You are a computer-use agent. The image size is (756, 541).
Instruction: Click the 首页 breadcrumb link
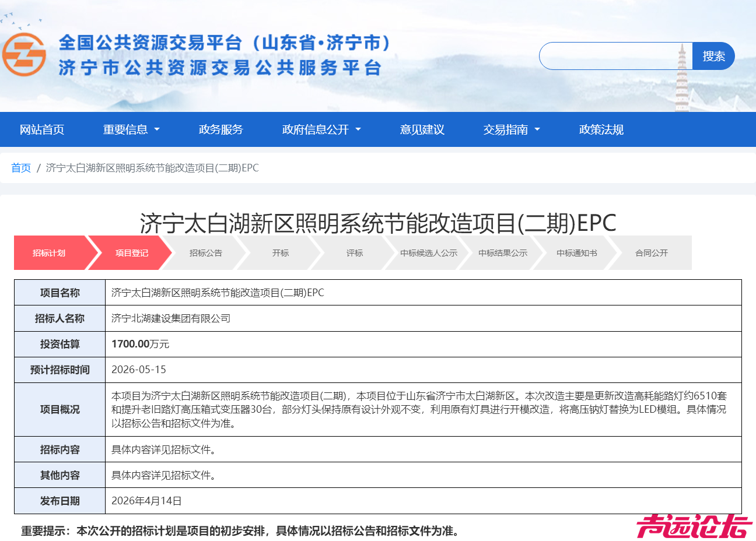20,168
